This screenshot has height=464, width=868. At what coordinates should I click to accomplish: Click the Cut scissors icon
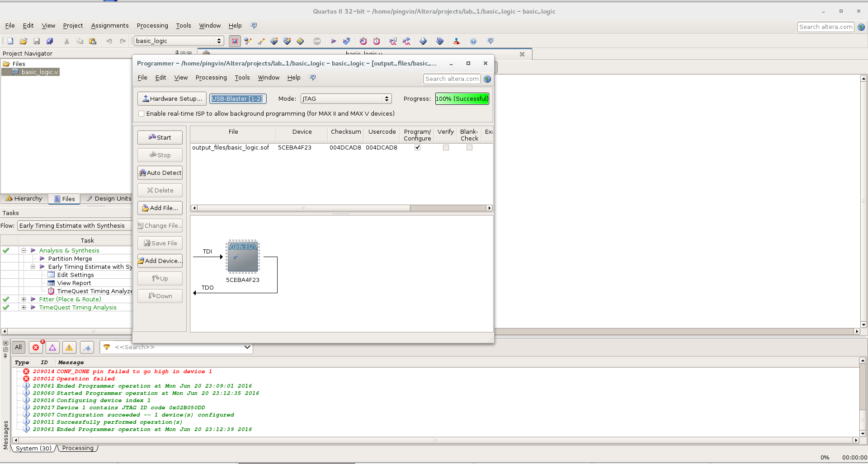pos(66,41)
